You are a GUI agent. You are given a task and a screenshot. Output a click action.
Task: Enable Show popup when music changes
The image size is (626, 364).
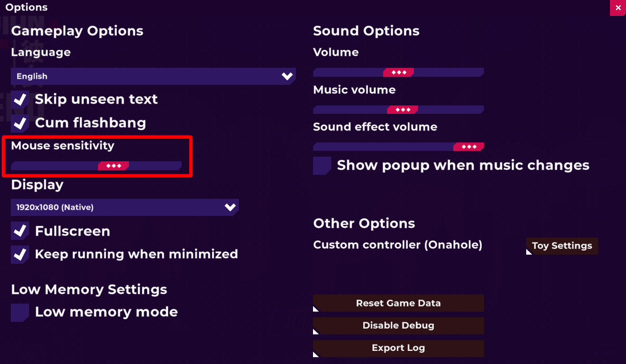(322, 166)
